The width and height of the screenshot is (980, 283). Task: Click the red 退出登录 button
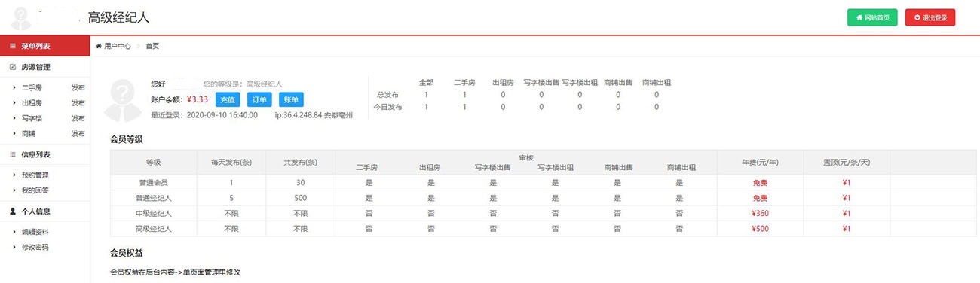[x=930, y=17]
